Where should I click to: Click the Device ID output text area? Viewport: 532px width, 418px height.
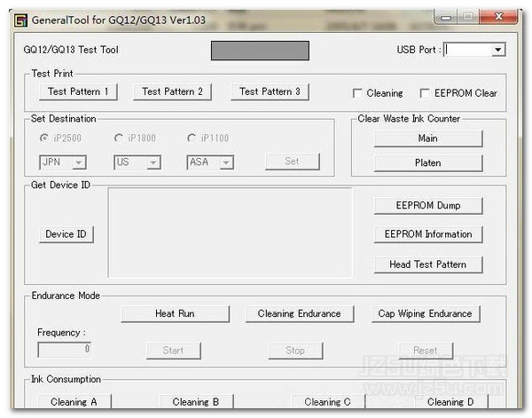click(x=230, y=233)
